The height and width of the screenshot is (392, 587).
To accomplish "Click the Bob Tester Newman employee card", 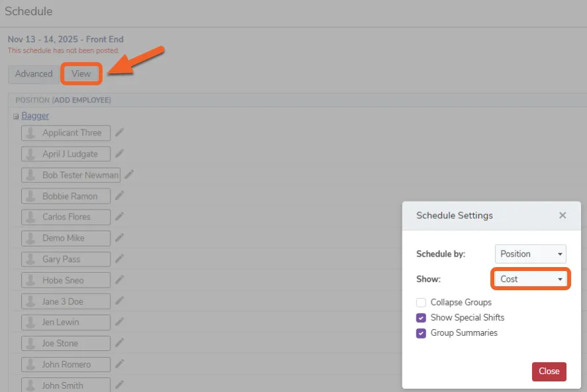I will tap(71, 175).
